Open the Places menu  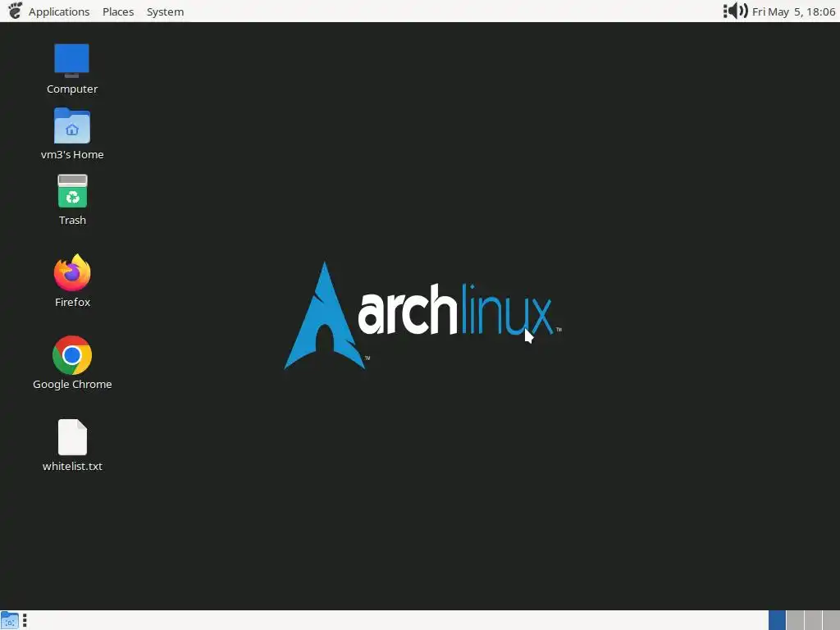click(118, 11)
